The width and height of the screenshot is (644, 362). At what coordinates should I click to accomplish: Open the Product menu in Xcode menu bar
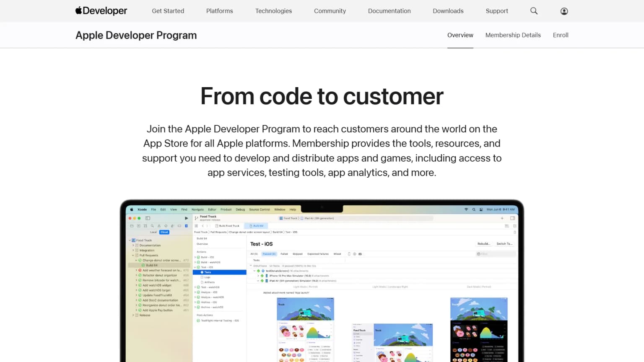[226, 209]
